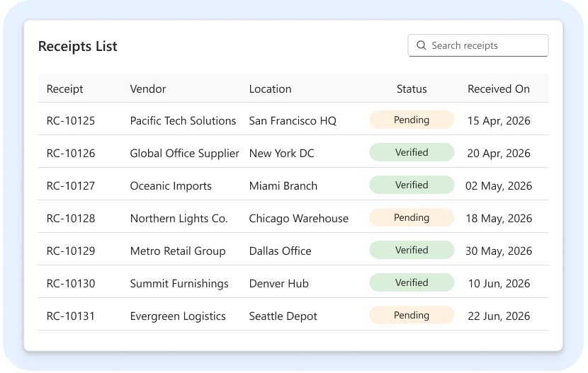Open receipt RC-10131
Viewport: 588px width, 373px height.
coord(71,316)
